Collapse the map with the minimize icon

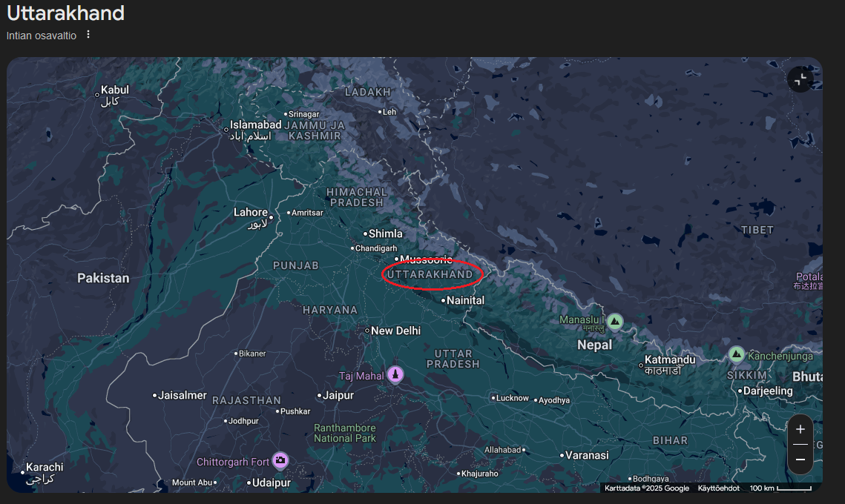pyautogui.click(x=800, y=80)
